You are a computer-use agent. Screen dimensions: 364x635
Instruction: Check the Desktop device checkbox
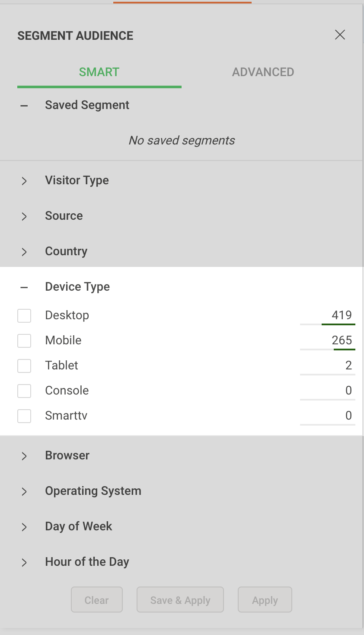point(24,316)
